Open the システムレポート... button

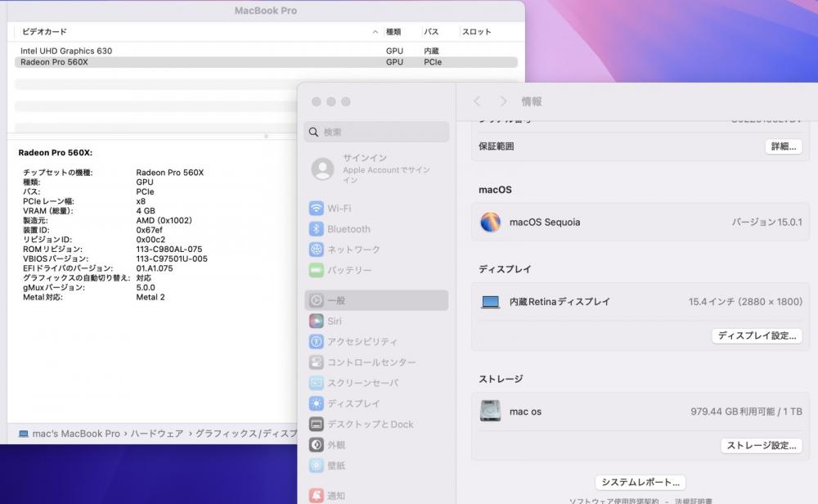(640, 483)
